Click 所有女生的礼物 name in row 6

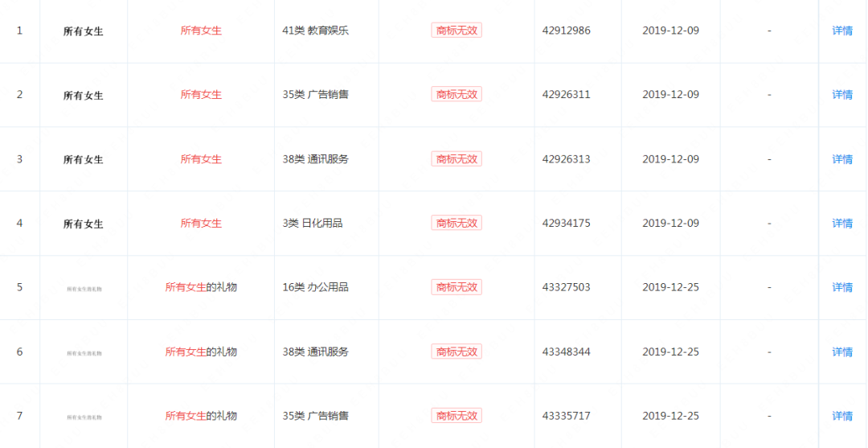[x=201, y=351]
